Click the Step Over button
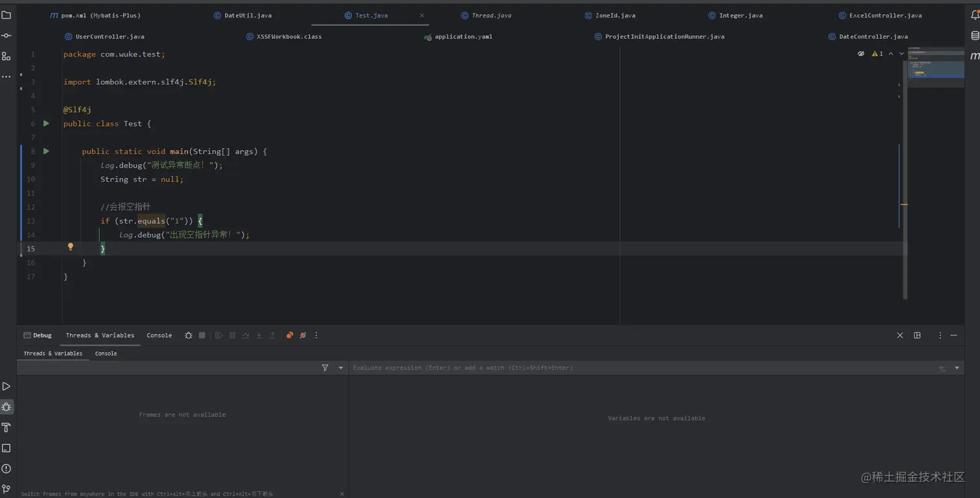This screenshot has width=980, height=498. (x=246, y=335)
